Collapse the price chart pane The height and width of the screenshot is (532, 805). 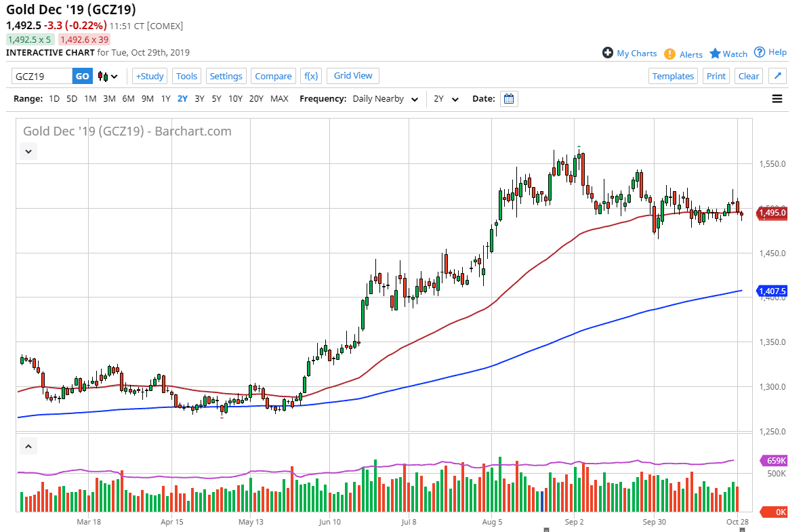28,152
